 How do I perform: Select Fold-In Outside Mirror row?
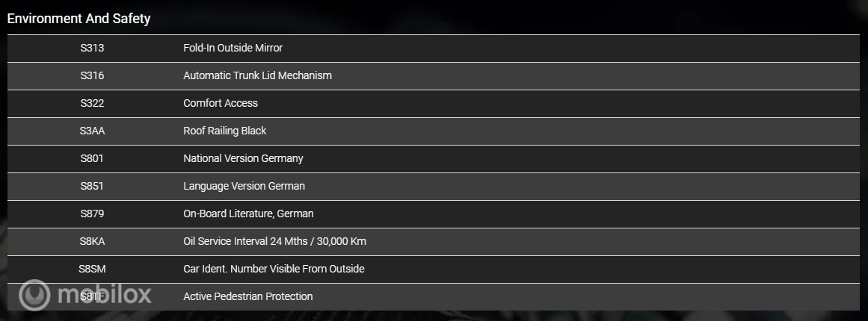[x=434, y=49]
